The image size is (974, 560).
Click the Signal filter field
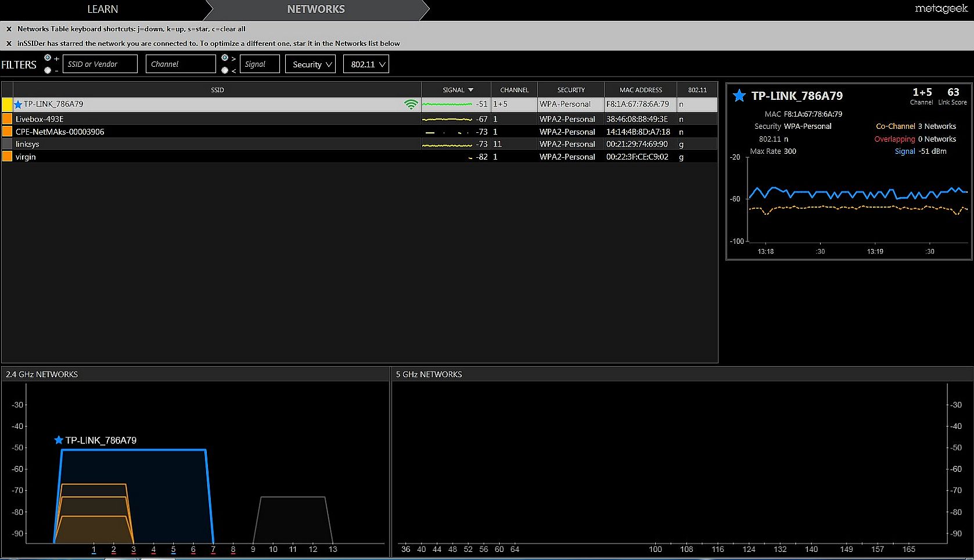click(x=260, y=64)
